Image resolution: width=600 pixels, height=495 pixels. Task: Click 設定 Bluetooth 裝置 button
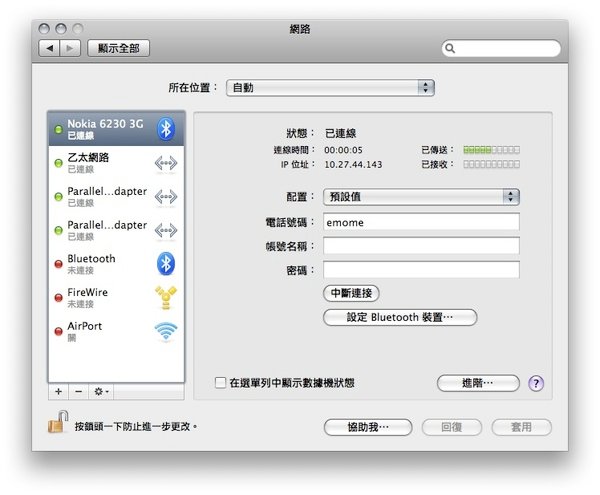pyautogui.click(x=400, y=318)
